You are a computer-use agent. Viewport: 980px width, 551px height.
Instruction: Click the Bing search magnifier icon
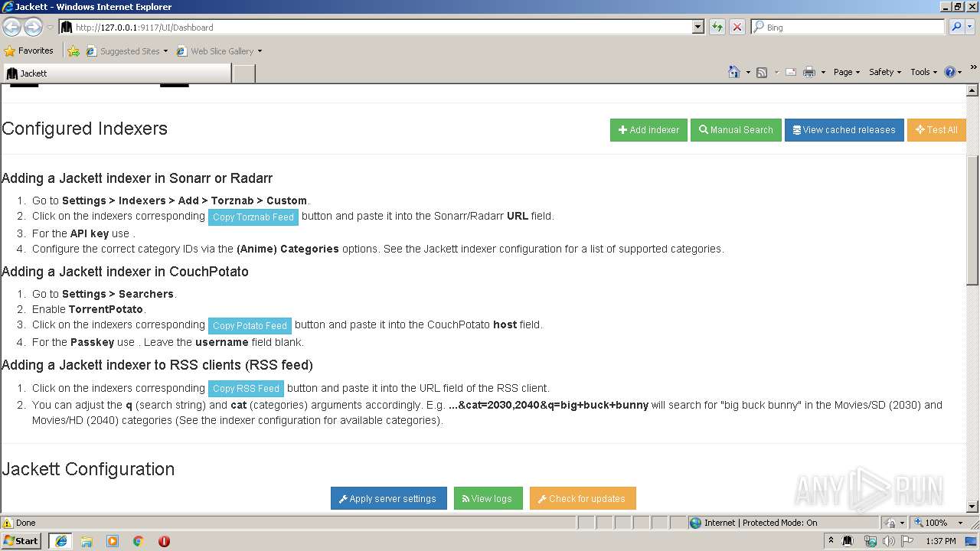click(x=955, y=27)
